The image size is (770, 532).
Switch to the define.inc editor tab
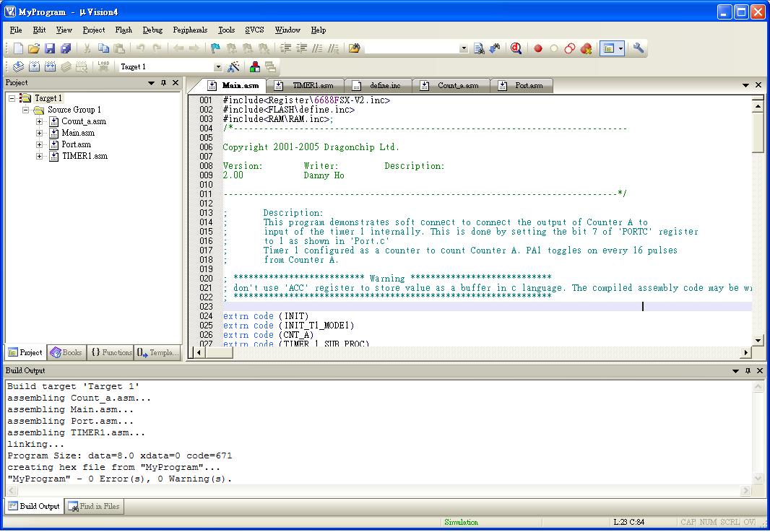point(378,85)
